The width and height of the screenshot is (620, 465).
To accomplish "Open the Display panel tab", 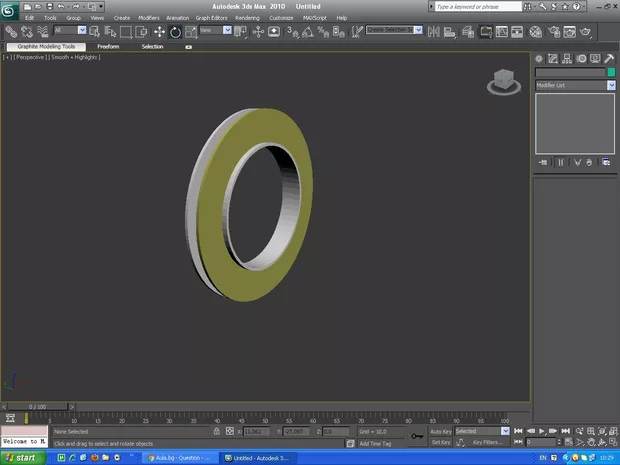I will tap(595, 59).
